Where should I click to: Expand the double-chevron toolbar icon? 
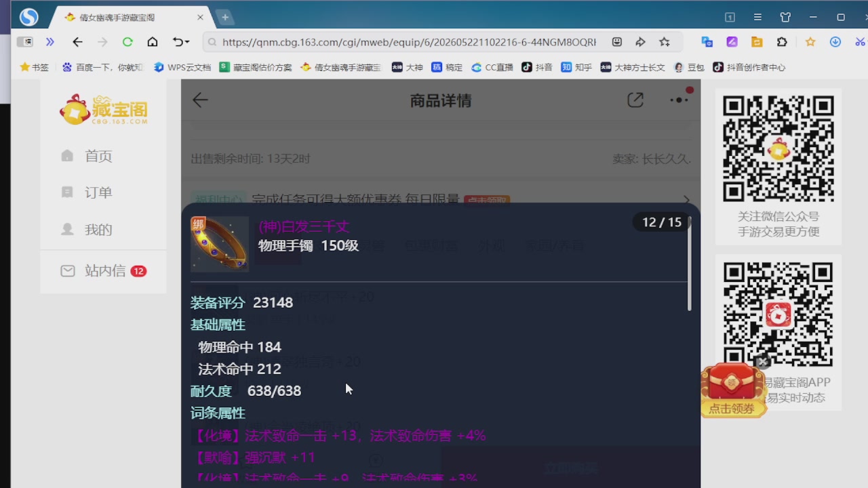click(50, 42)
